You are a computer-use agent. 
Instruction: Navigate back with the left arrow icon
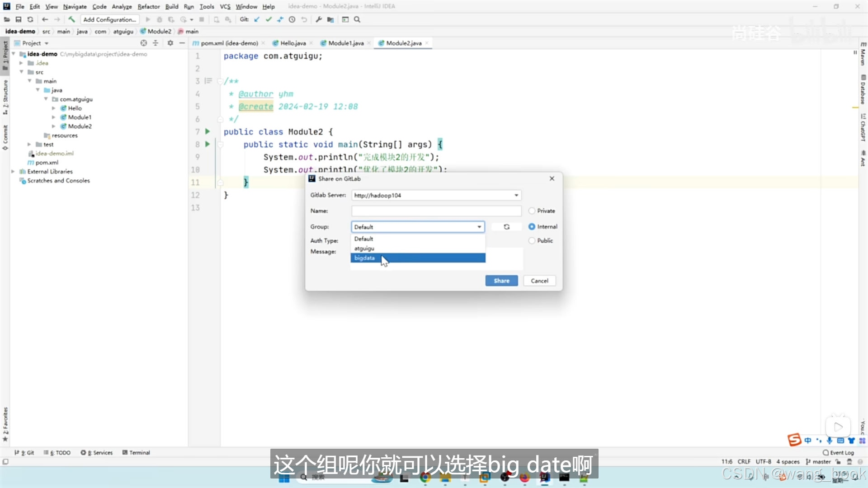click(x=45, y=19)
